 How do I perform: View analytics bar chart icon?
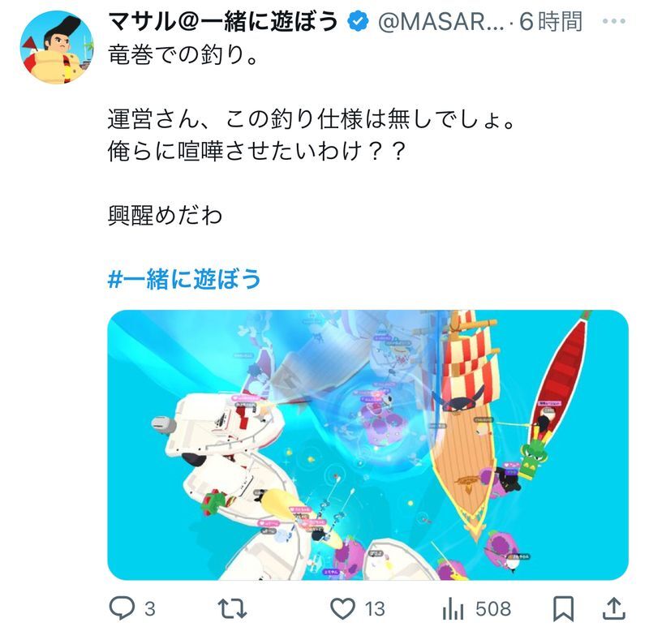point(453,609)
